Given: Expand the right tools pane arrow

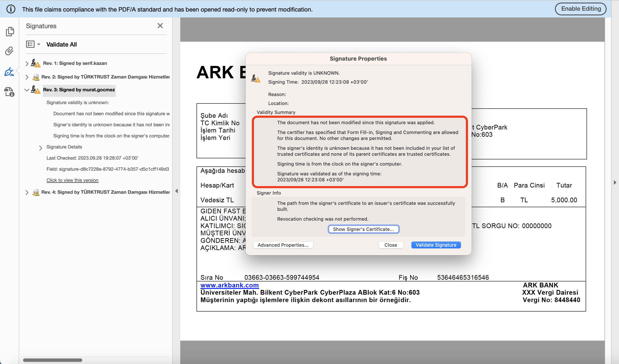Looking at the screenshot, I should tap(615, 182).
